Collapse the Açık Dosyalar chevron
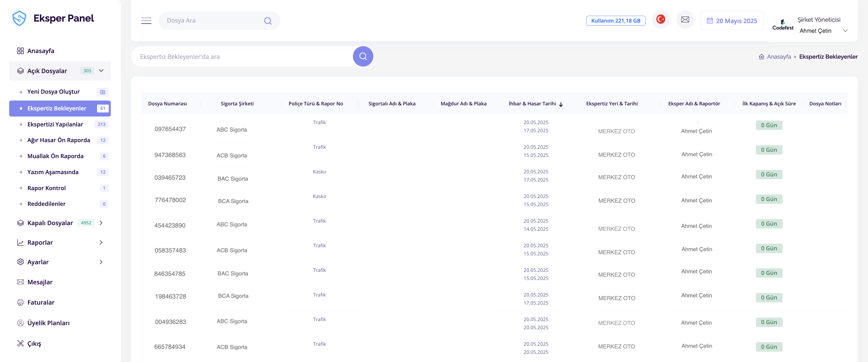 click(x=101, y=71)
